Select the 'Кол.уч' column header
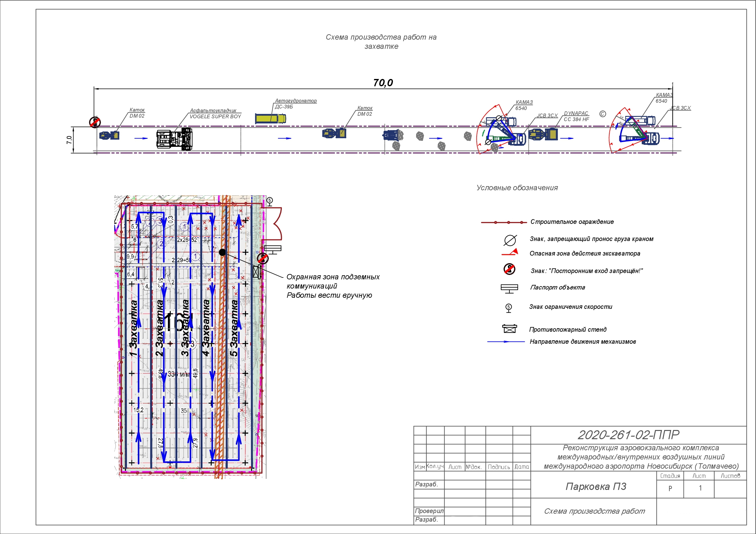The height and width of the screenshot is (534, 756). click(x=435, y=466)
